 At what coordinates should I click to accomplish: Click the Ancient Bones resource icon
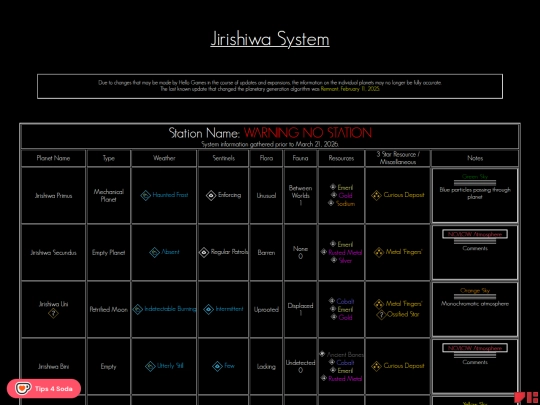tap(322, 354)
